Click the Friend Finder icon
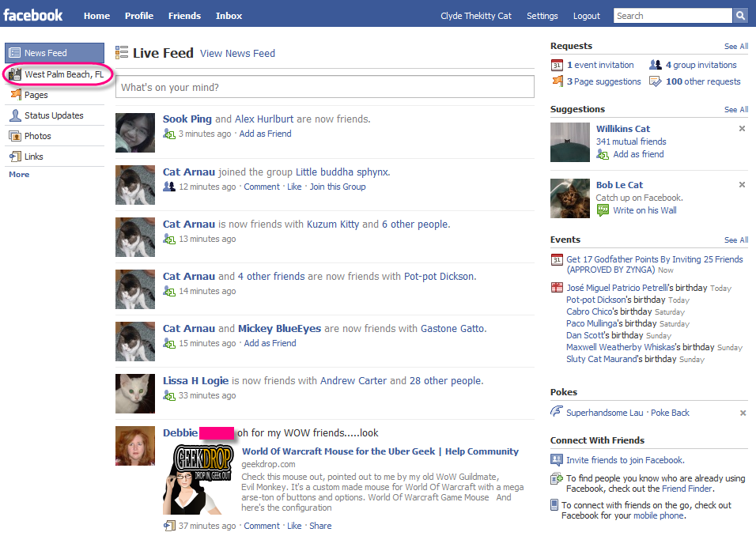The width and height of the screenshot is (756, 536). [x=557, y=478]
